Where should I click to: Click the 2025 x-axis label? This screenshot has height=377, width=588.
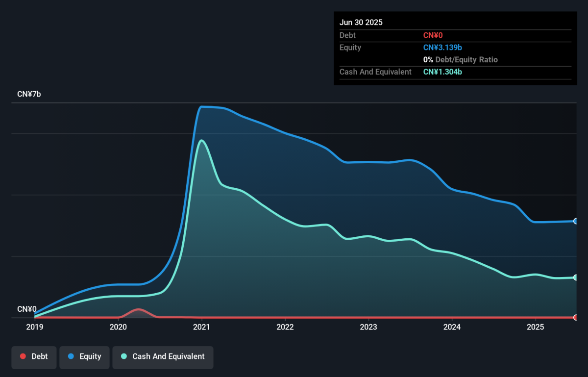coord(536,327)
